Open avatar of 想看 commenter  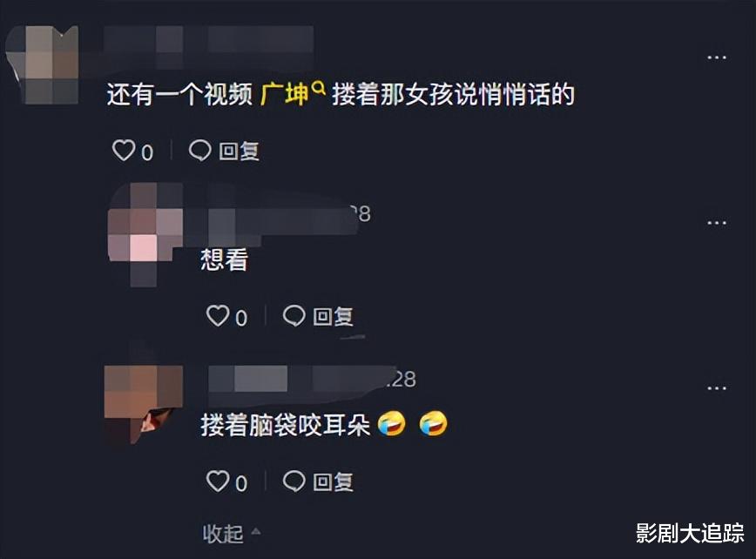click(x=145, y=233)
